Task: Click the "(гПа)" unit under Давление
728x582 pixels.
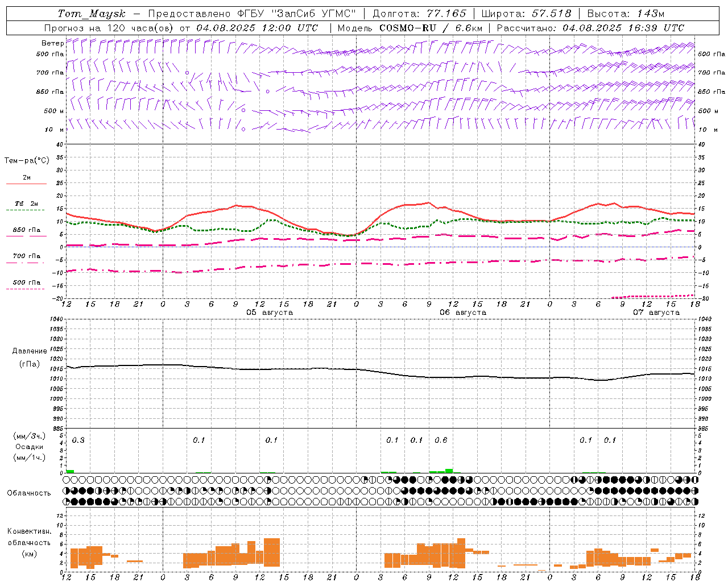Action: coord(30,364)
